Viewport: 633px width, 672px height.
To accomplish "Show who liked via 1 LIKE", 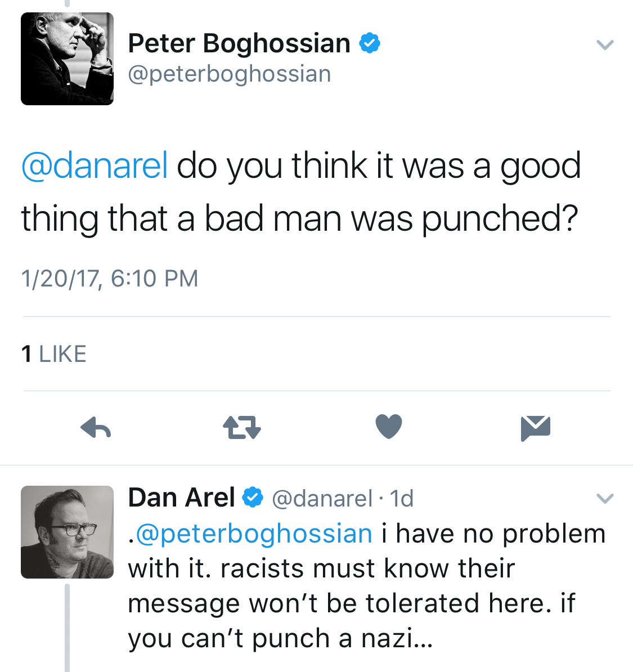I will [x=53, y=354].
